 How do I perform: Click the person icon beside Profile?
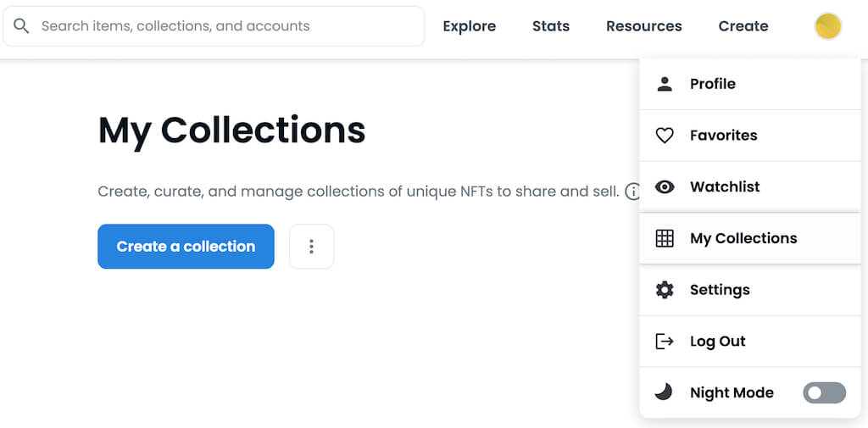click(665, 84)
